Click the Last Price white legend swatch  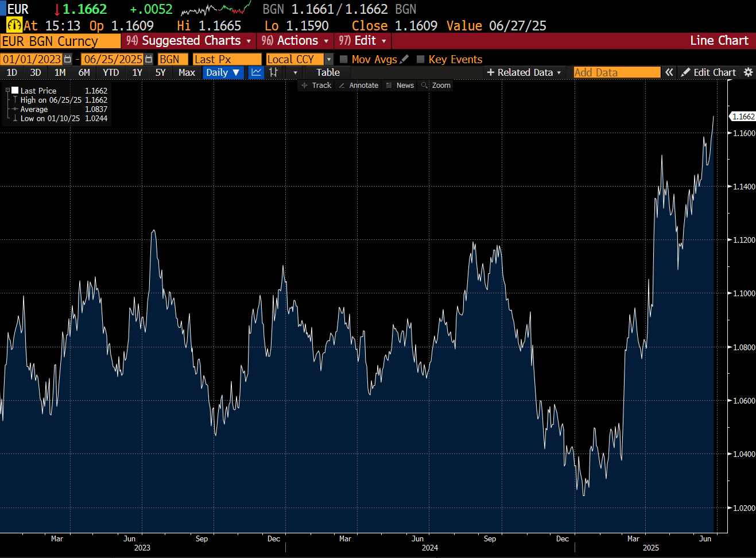coord(15,91)
